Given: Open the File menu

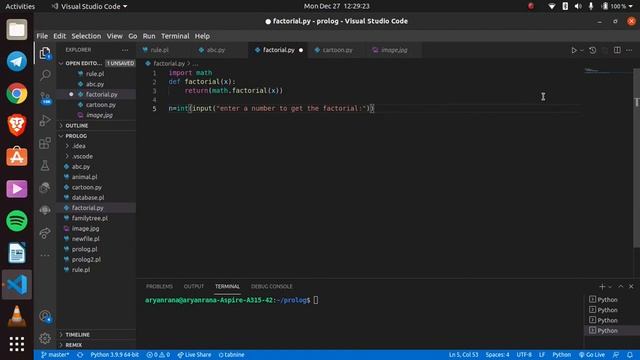Looking at the screenshot, I should click(42, 36).
